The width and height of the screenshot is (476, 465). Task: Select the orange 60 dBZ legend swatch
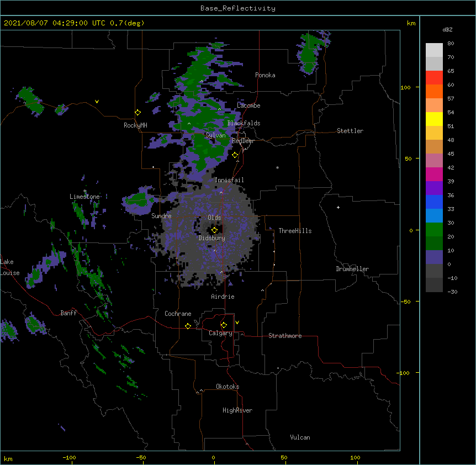434,91
